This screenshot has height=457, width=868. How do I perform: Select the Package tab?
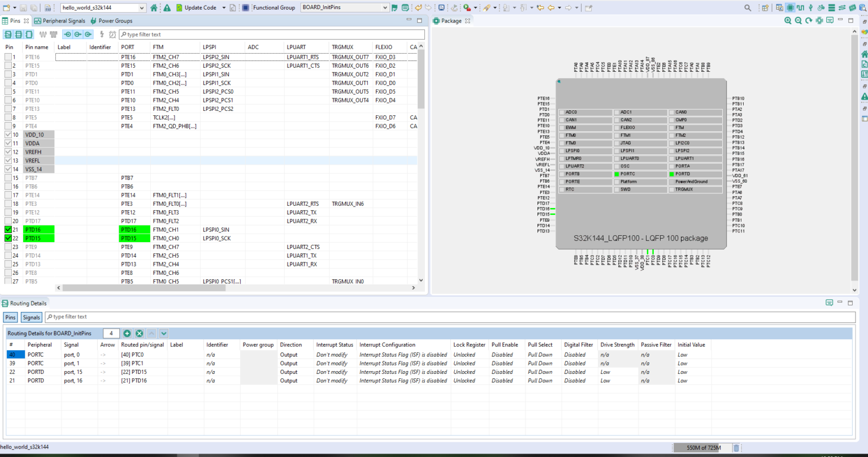(x=451, y=21)
